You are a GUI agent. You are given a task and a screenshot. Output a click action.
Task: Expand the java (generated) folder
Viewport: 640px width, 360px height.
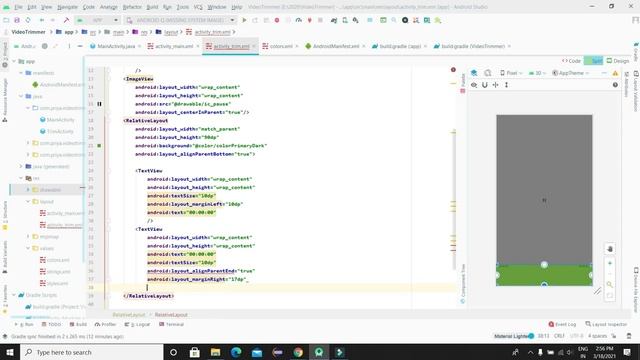pos(21,166)
